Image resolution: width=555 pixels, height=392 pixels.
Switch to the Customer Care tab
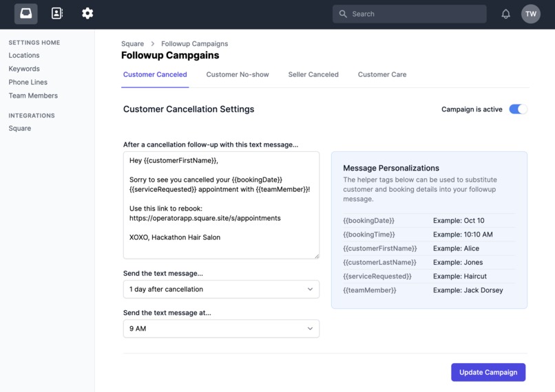point(382,74)
